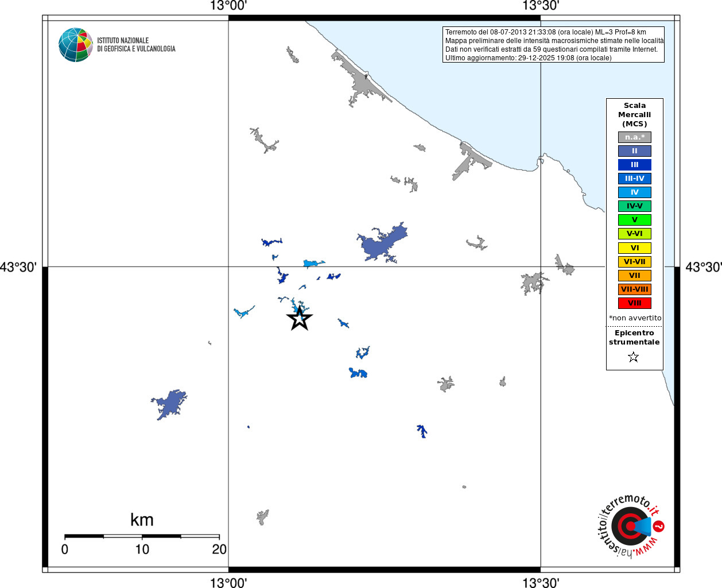Click the large blue locality in southwest
The image size is (722, 588).
[x=170, y=404]
